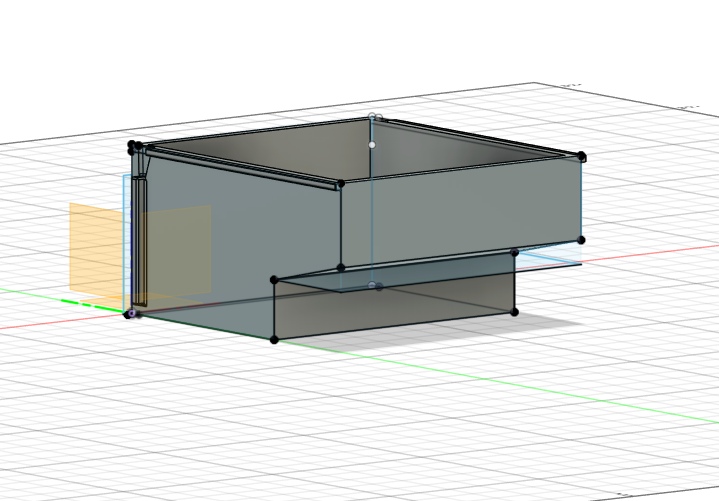This screenshot has height=501, width=719.
Task: Select the front face of the lower step block
Action: point(394,307)
